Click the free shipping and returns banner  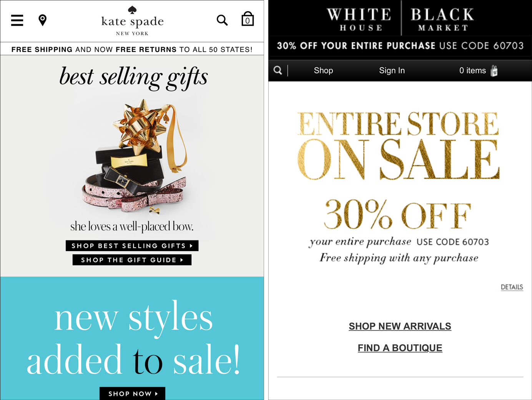click(x=132, y=49)
